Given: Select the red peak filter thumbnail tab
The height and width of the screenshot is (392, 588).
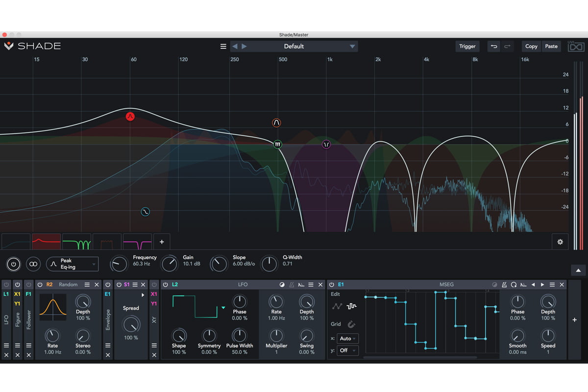Looking at the screenshot, I should click(x=46, y=242).
